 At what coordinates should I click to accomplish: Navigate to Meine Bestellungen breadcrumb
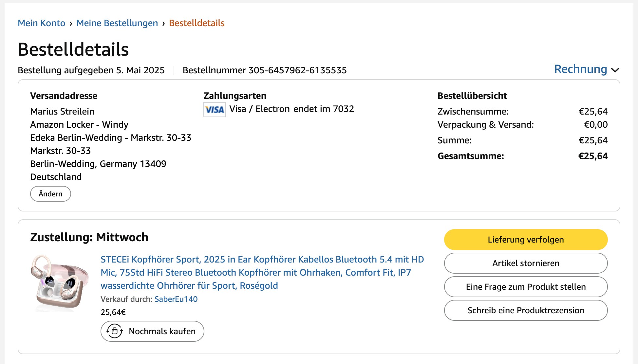117,23
